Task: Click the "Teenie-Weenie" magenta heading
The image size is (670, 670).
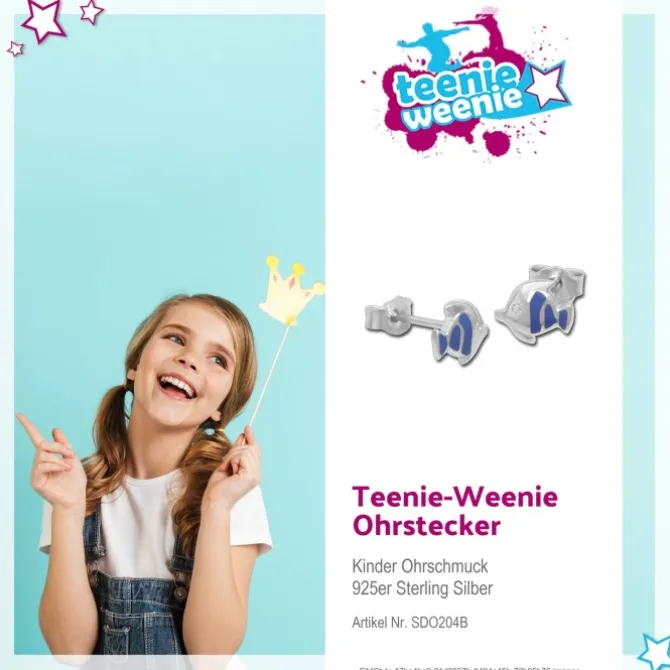Action: tap(455, 497)
